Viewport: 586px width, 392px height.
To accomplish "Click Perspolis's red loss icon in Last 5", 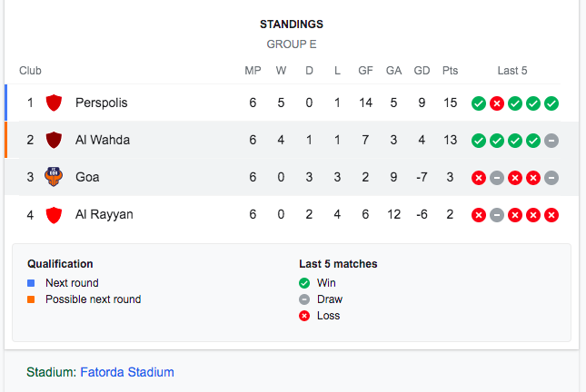I will [497, 103].
